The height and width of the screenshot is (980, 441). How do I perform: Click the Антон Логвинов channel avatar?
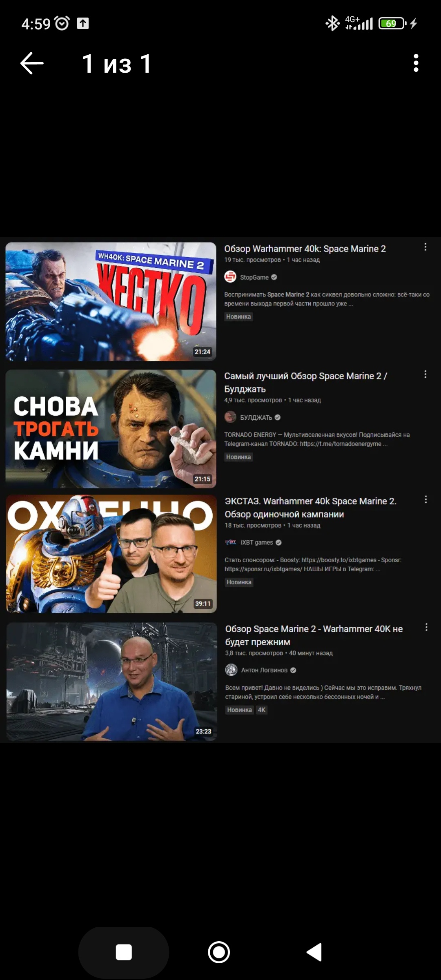pos(231,670)
